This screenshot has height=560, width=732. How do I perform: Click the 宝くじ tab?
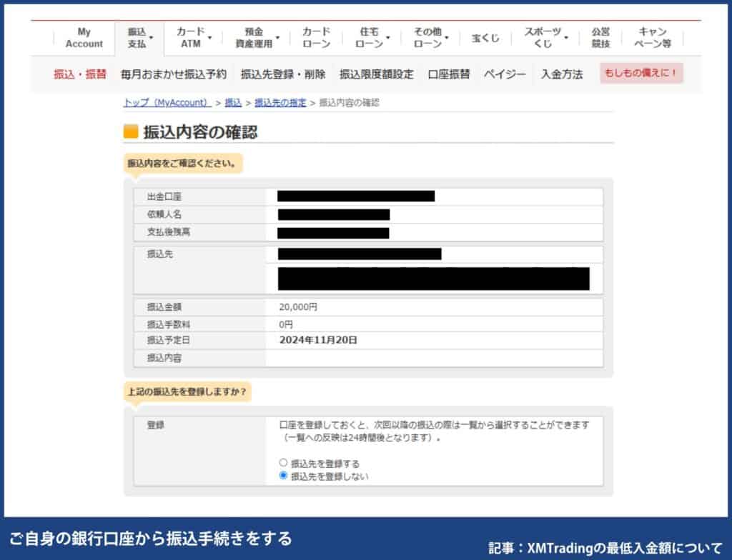tap(485, 39)
